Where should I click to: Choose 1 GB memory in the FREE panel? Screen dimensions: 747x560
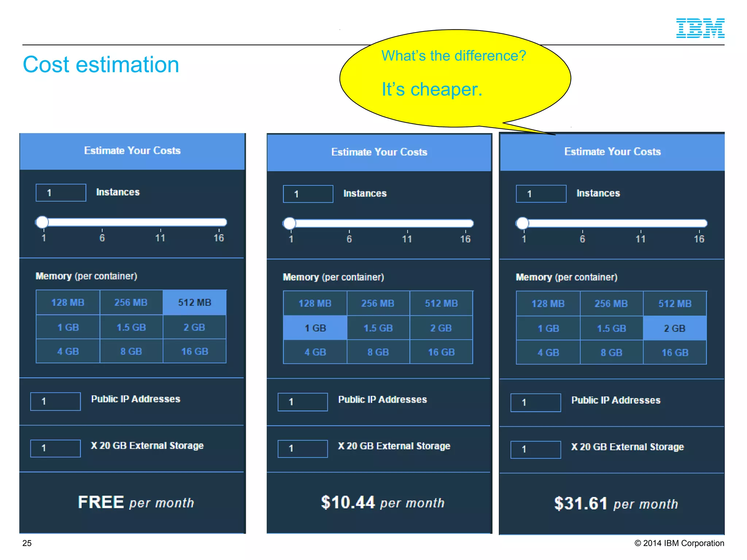68,327
